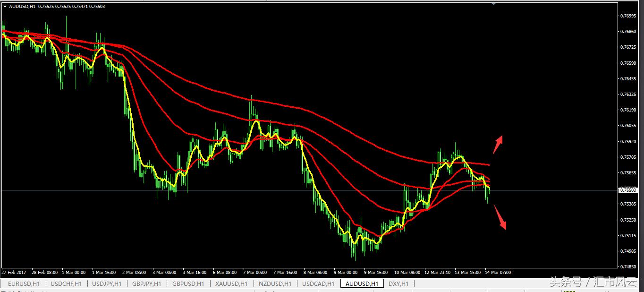Click the 0.76325 price scale label
The height and width of the screenshot is (292, 644).
pos(627,94)
